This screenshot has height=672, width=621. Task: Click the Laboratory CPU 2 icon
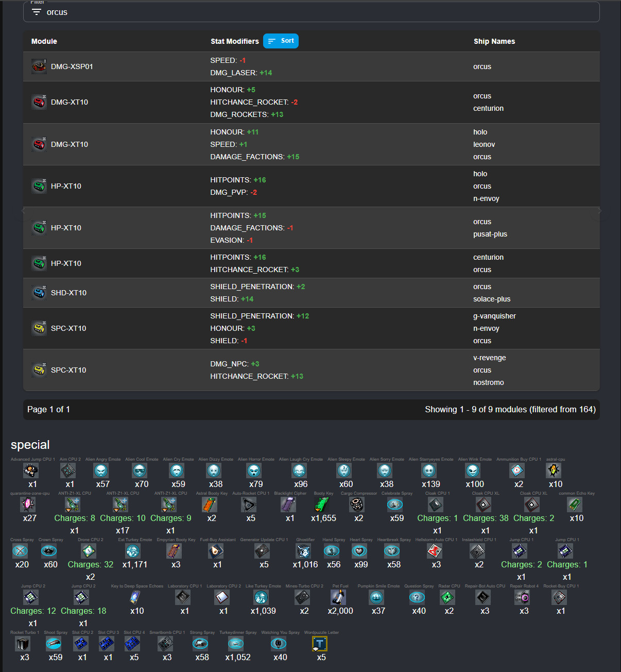222,597
